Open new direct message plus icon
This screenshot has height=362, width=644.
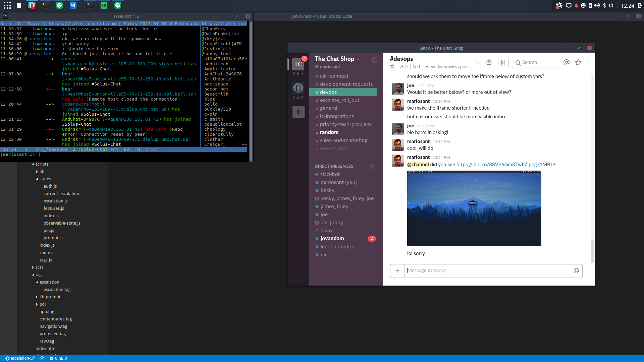(373, 167)
